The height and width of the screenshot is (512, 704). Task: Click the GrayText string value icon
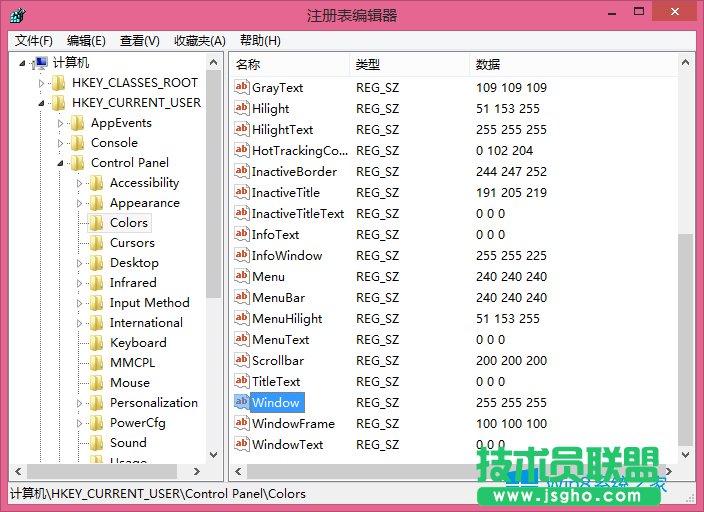[x=242, y=87]
